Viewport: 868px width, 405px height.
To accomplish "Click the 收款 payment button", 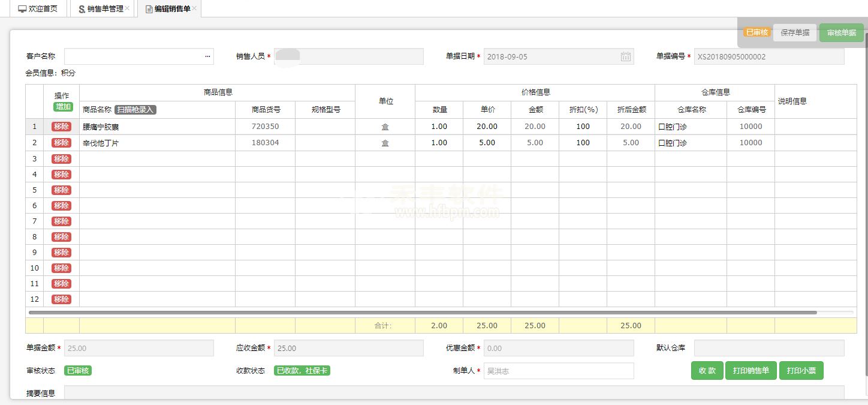I will pos(707,371).
